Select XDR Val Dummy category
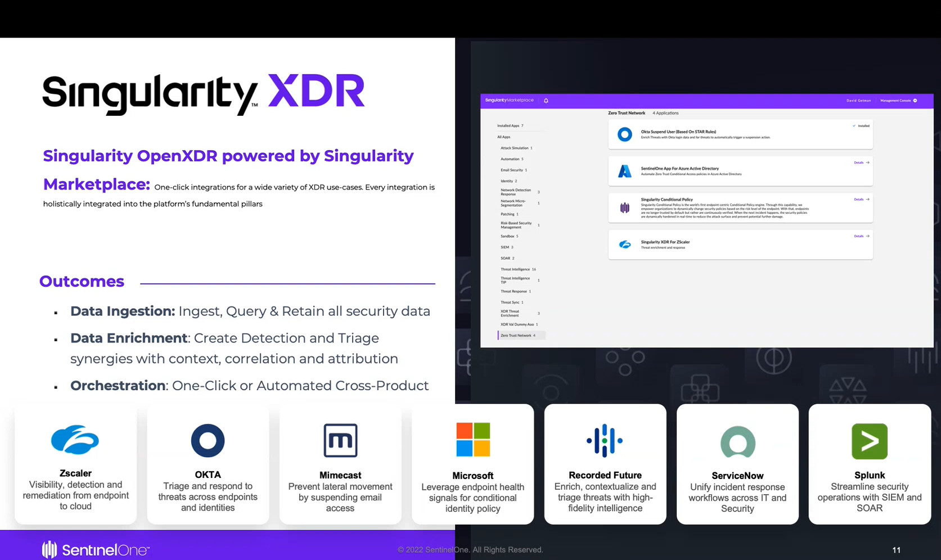 pyautogui.click(x=519, y=324)
